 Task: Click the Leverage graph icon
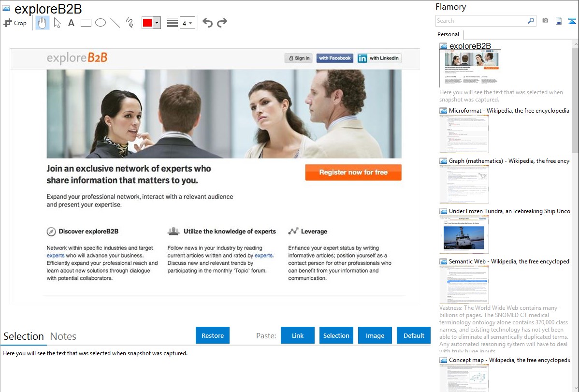pos(293,231)
